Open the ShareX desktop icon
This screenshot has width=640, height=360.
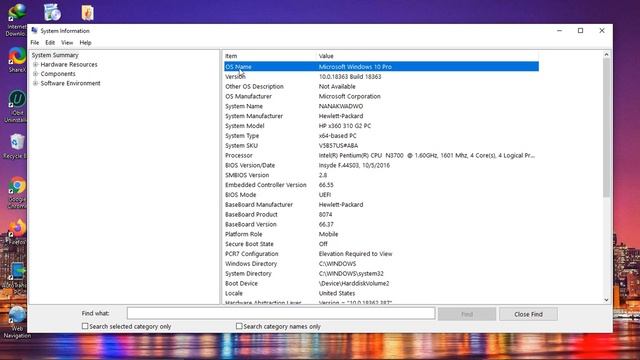point(16,60)
